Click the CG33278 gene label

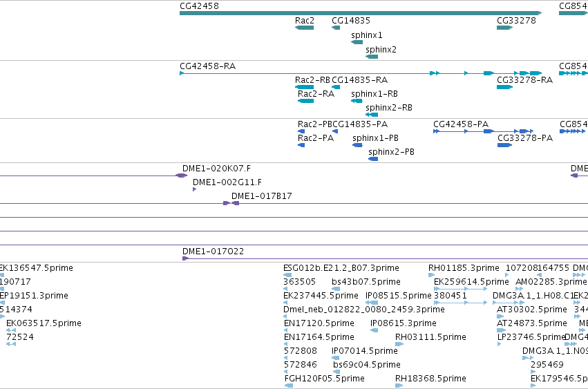(x=516, y=21)
